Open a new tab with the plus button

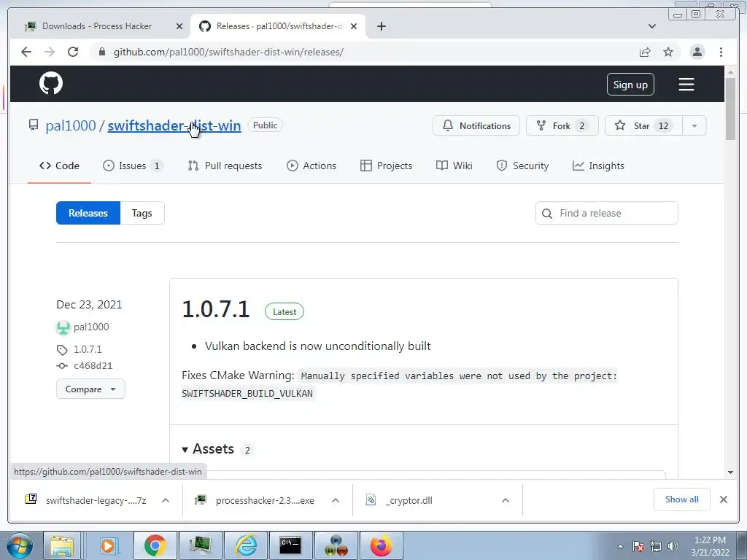381,26
